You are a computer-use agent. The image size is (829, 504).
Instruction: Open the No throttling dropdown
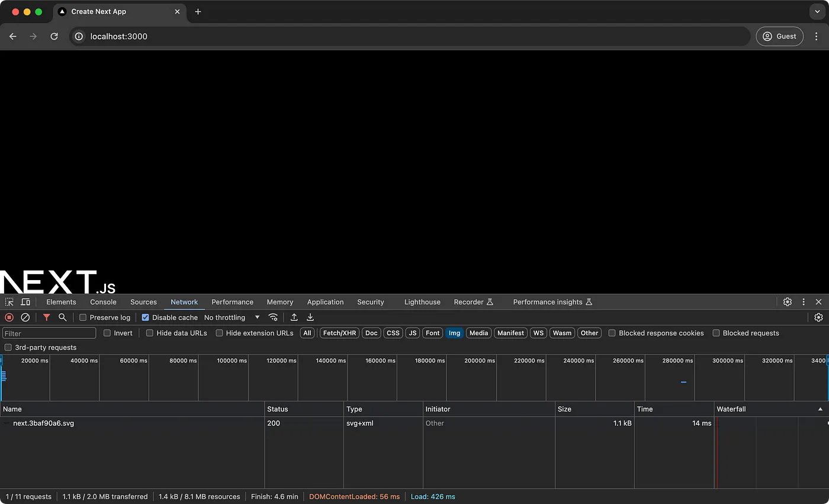pyautogui.click(x=231, y=317)
